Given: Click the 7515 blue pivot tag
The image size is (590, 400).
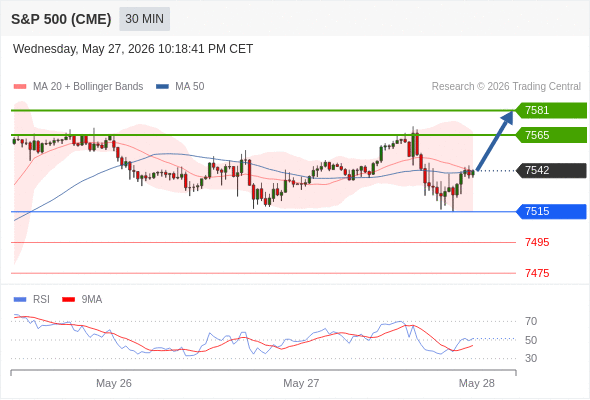Looking at the screenshot, I should click(551, 211).
